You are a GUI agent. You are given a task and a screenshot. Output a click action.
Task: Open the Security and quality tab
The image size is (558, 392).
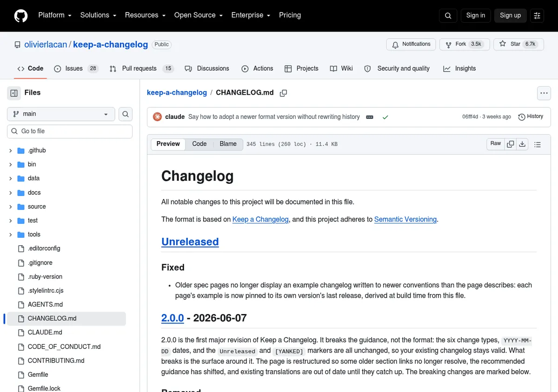(397, 69)
